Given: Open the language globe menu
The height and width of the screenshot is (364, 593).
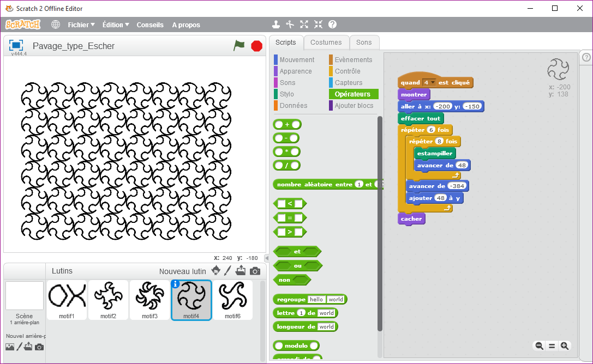Looking at the screenshot, I should pos(56,25).
